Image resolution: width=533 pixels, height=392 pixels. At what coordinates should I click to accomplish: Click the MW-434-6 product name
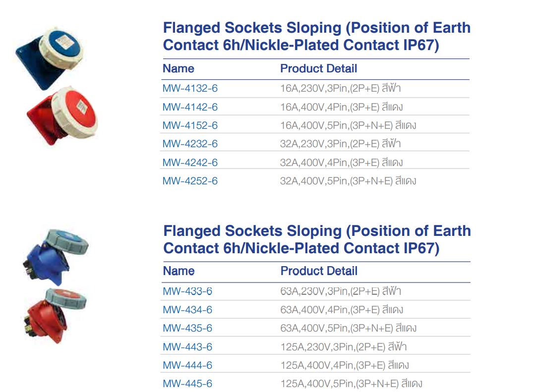click(x=187, y=310)
